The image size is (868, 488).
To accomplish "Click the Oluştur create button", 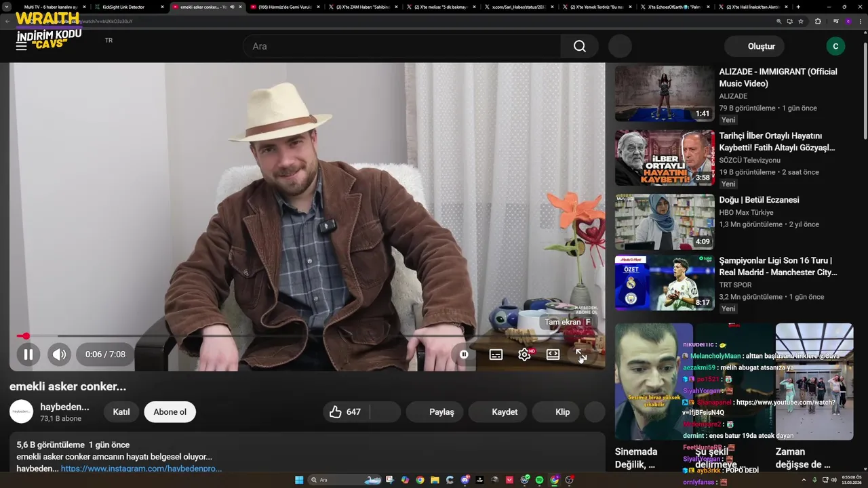I will tap(754, 46).
